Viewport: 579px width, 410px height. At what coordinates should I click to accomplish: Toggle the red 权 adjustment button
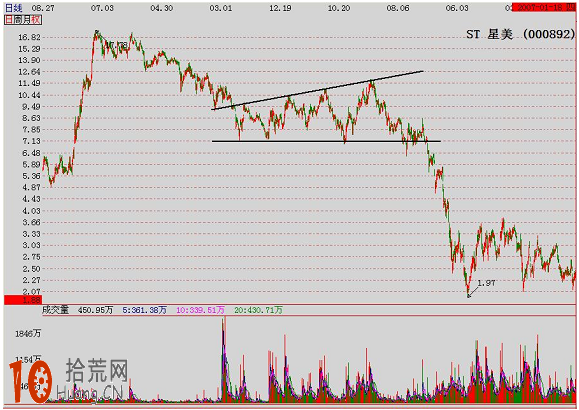35,20
